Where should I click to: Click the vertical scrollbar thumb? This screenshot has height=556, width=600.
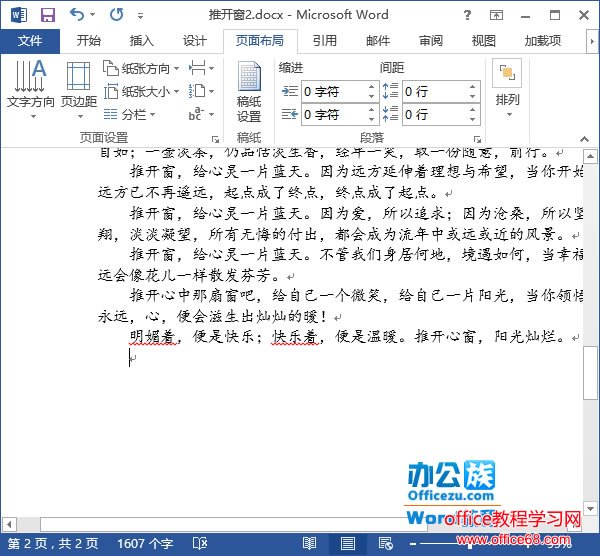coord(590,373)
